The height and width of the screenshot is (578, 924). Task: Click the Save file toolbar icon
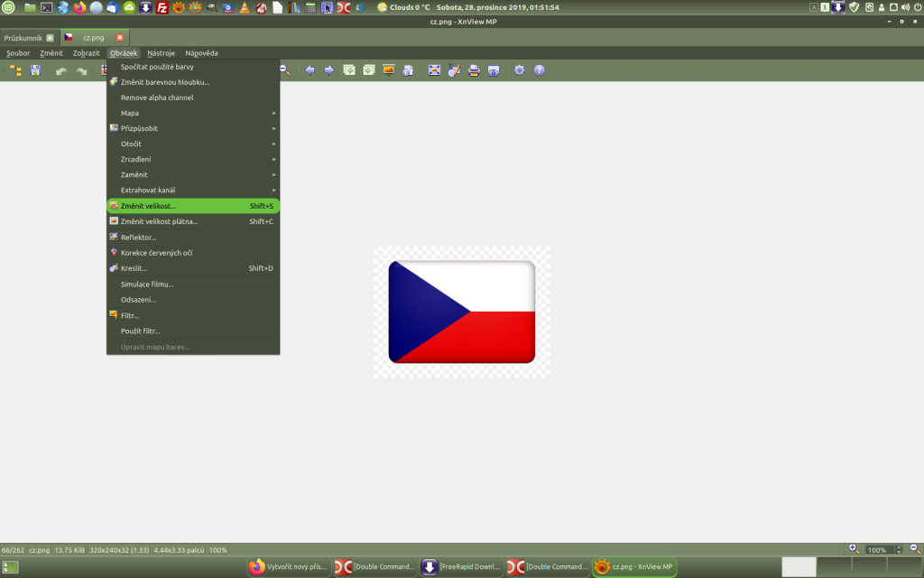[35, 70]
